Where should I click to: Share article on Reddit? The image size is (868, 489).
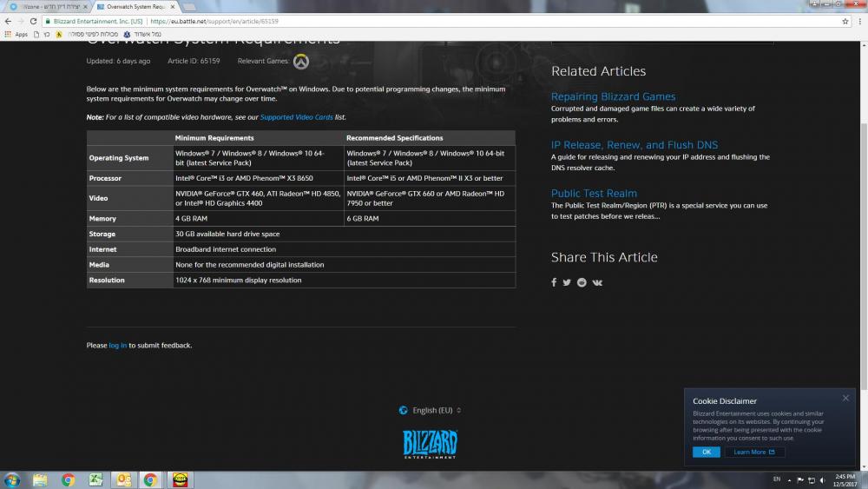582,282
